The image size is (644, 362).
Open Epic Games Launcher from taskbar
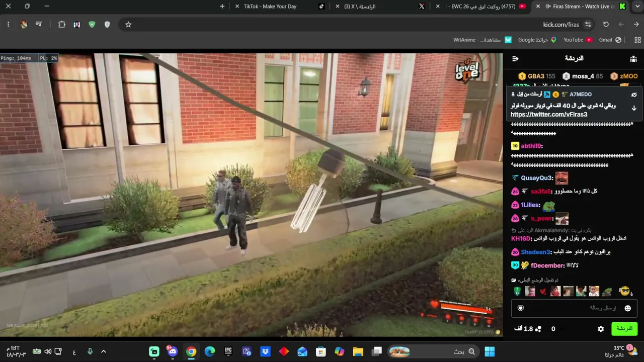pyautogui.click(x=228, y=351)
